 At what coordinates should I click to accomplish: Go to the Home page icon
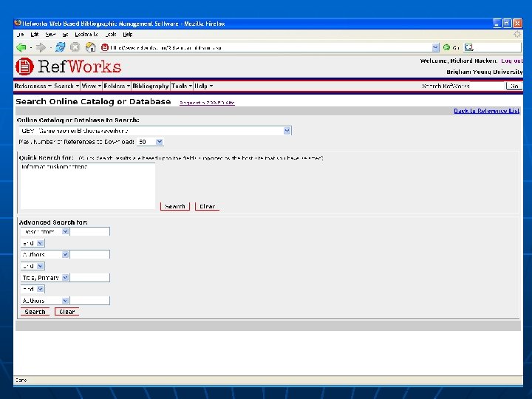(x=90, y=47)
